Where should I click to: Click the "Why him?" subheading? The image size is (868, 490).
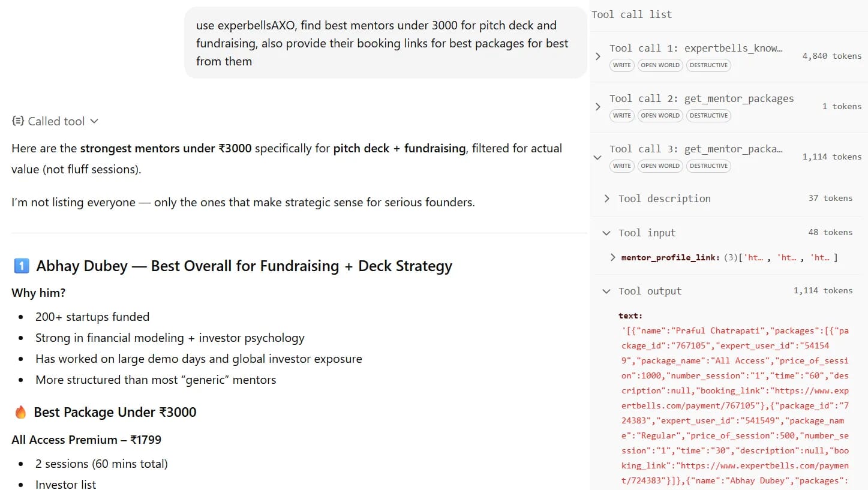coord(38,293)
